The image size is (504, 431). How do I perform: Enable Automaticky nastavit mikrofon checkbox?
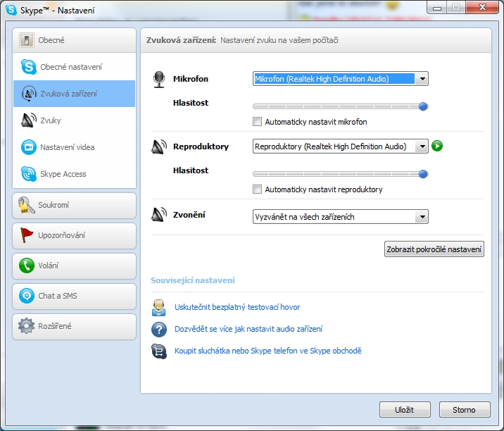click(x=257, y=122)
